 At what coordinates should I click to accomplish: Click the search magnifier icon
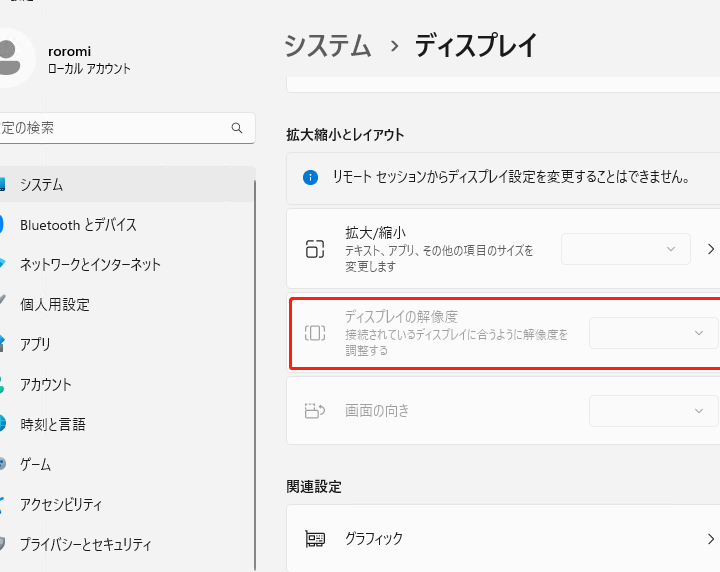(237, 128)
